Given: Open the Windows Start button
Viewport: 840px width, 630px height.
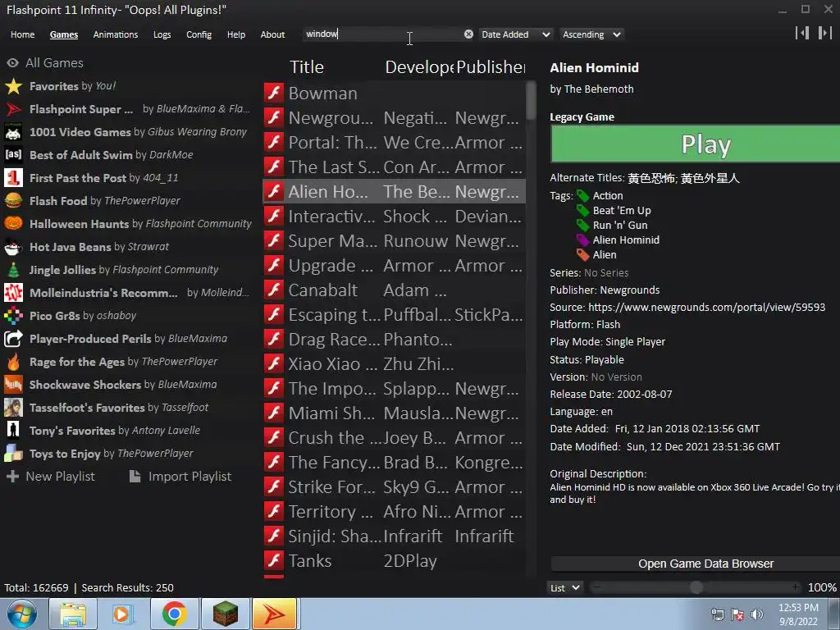Looking at the screenshot, I should (22, 614).
